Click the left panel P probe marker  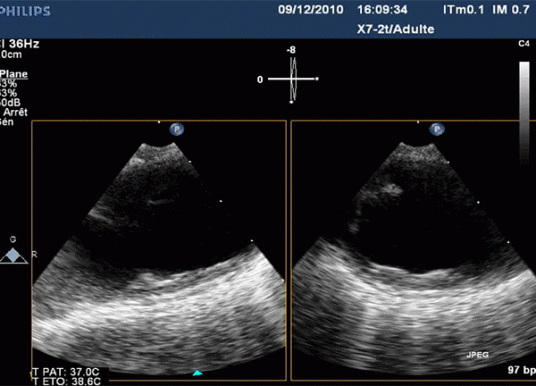point(177,129)
